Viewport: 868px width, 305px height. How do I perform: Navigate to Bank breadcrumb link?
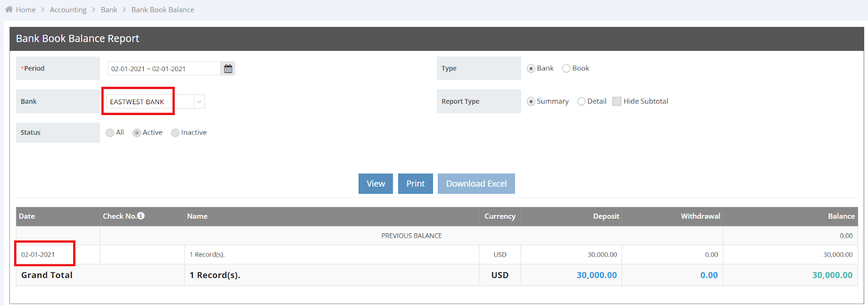pos(108,10)
